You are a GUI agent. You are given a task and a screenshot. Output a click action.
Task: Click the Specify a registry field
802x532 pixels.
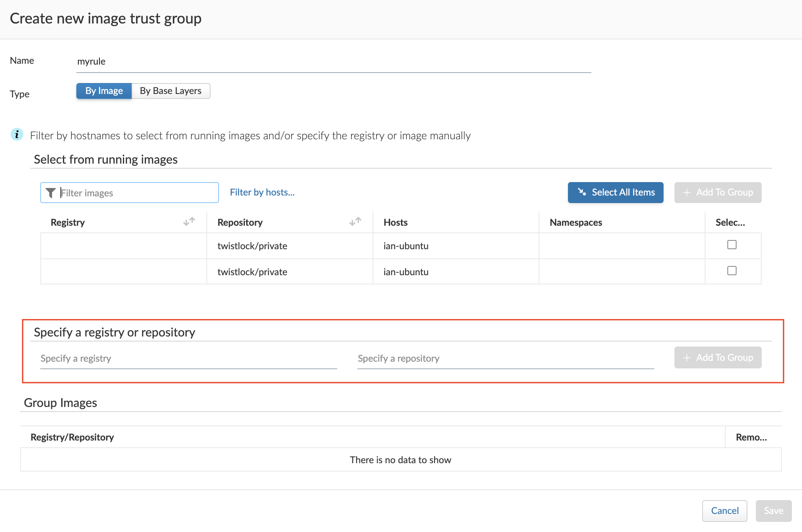[x=189, y=359]
